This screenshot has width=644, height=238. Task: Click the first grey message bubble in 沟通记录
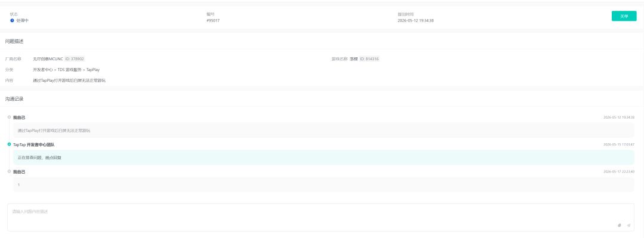pos(324,130)
